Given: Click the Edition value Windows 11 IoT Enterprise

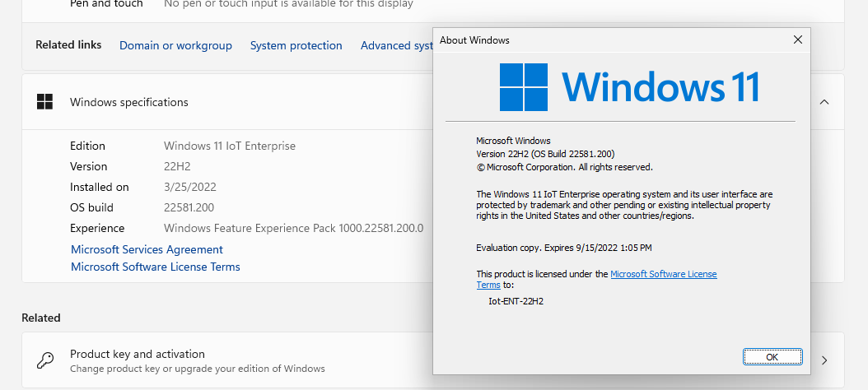Looking at the screenshot, I should (x=229, y=146).
